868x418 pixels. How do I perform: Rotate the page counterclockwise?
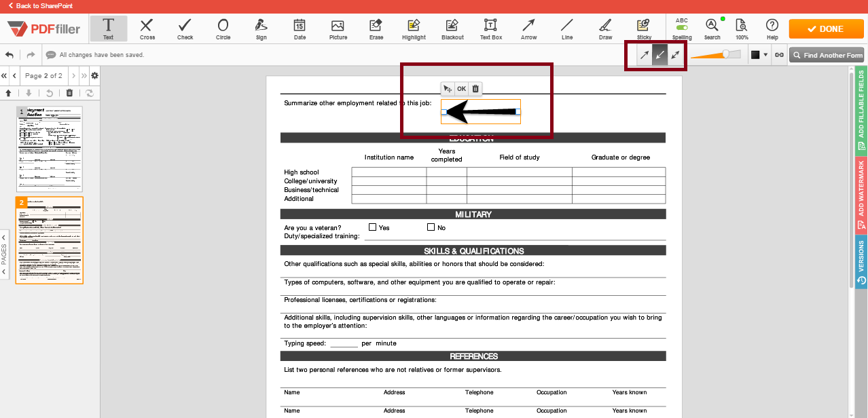tap(49, 93)
